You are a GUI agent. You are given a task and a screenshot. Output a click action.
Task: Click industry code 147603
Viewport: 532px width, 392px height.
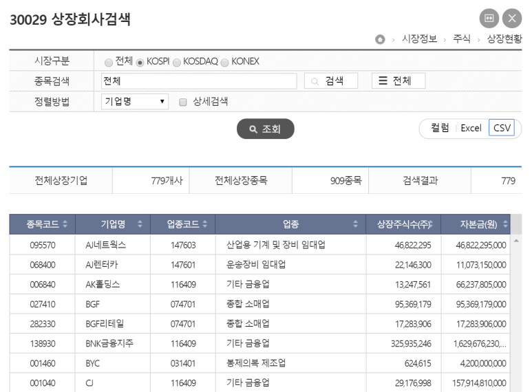pos(183,245)
